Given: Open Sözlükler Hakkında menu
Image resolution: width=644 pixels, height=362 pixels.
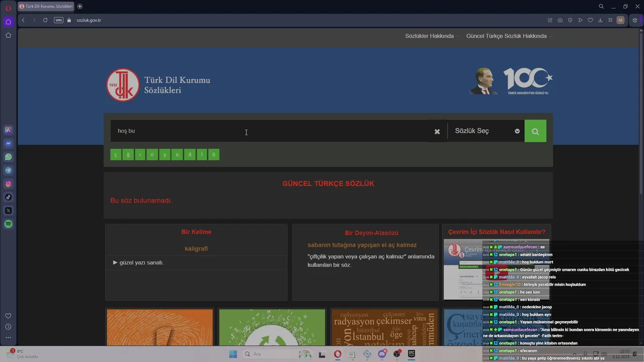Looking at the screenshot, I should pyautogui.click(x=429, y=36).
